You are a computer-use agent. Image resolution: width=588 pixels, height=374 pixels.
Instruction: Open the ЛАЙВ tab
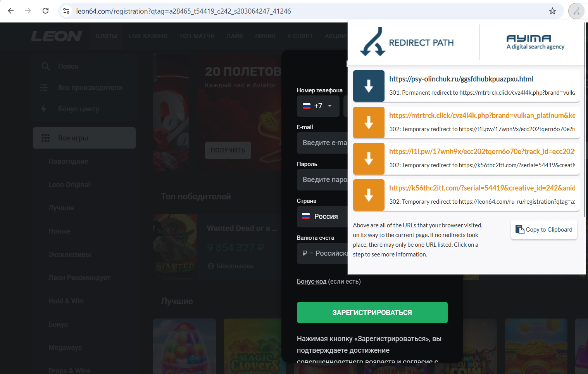(235, 36)
